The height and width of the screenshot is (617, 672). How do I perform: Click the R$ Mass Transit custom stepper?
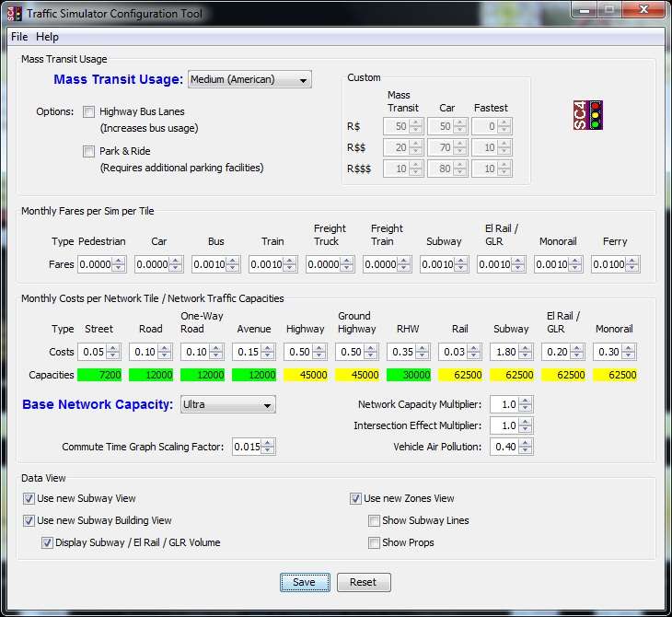tap(416, 126)
